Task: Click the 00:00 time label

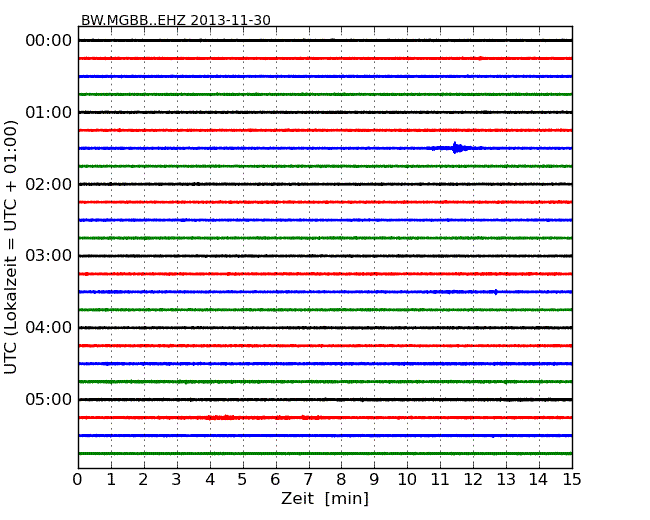Action: pos(49,41)
